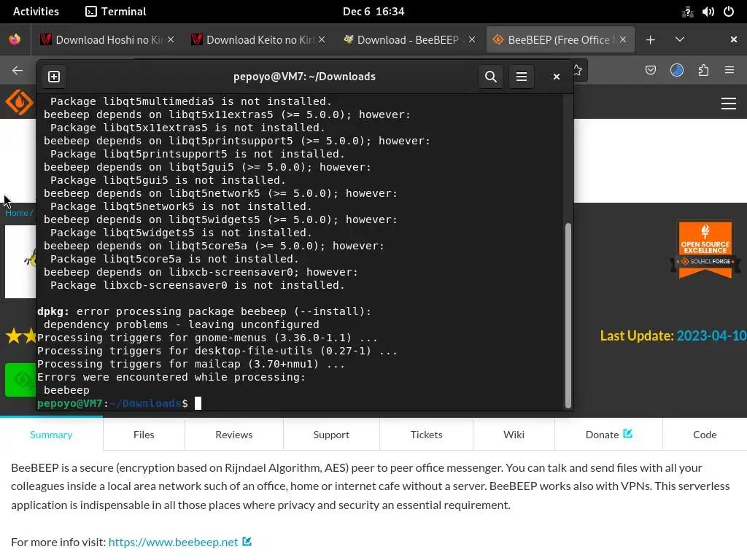747x560 pixels.
Task: Open terminal hamburger menu
Action: pos(522,77)
